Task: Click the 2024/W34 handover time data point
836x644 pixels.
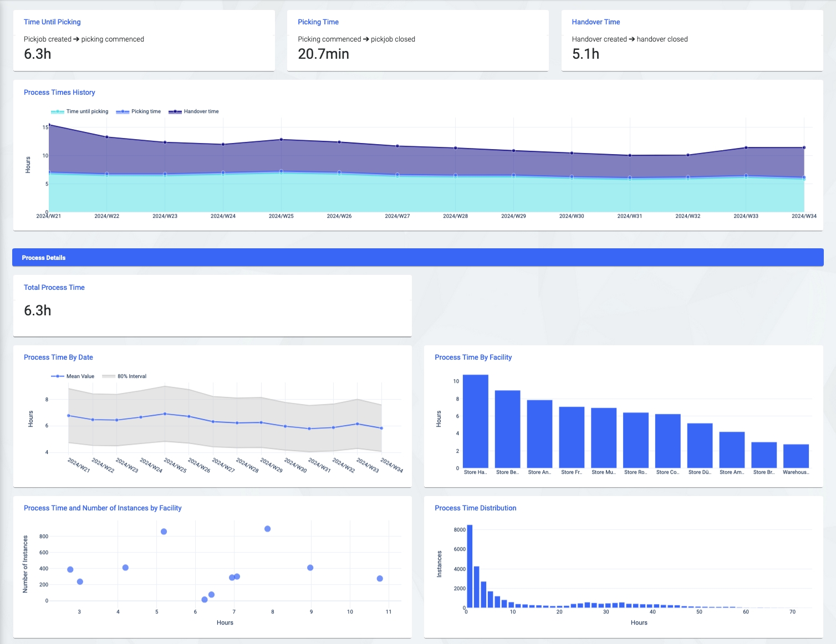Action: [x=804, y=147]
